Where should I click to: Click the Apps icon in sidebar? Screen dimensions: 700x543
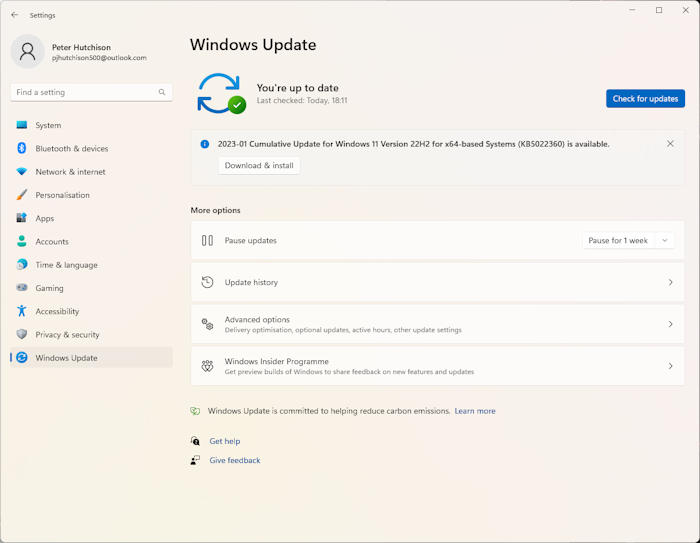click(x=21, y=218)
